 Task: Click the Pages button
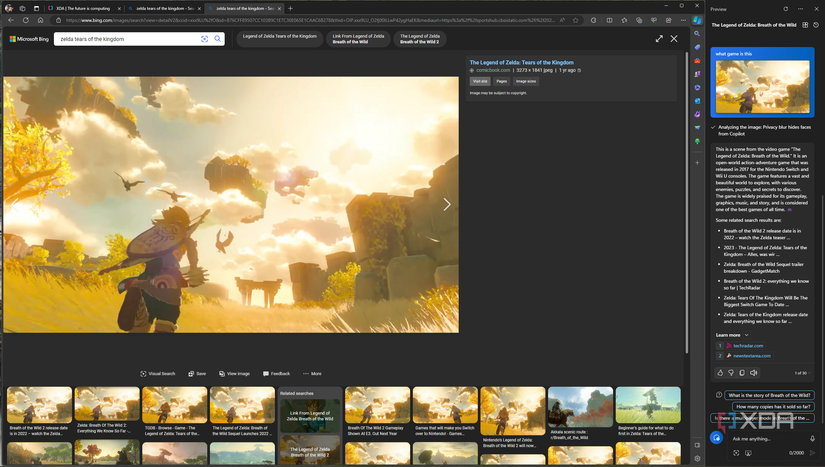501,82
